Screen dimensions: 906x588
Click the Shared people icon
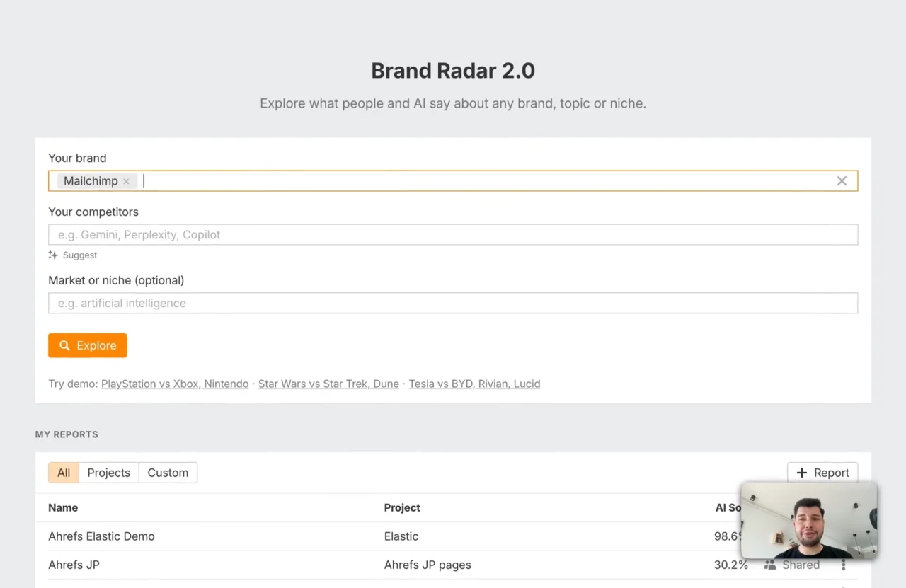pos(770,565)
